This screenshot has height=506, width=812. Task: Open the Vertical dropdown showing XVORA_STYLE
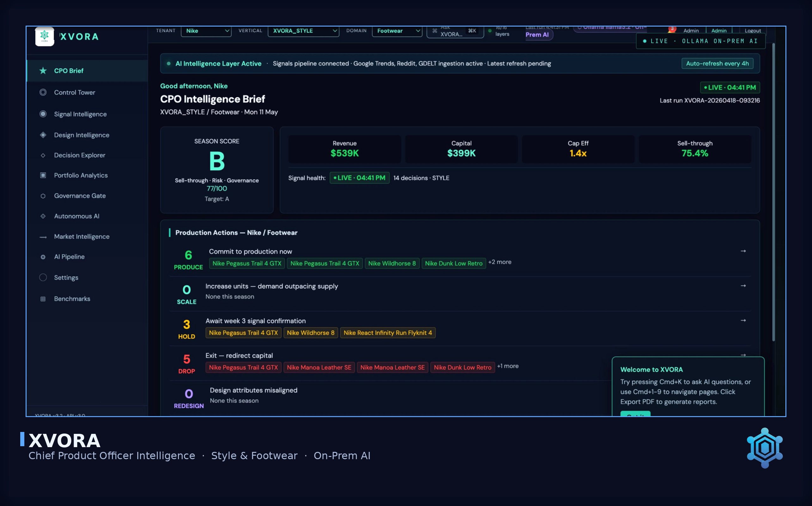point(303,31)
